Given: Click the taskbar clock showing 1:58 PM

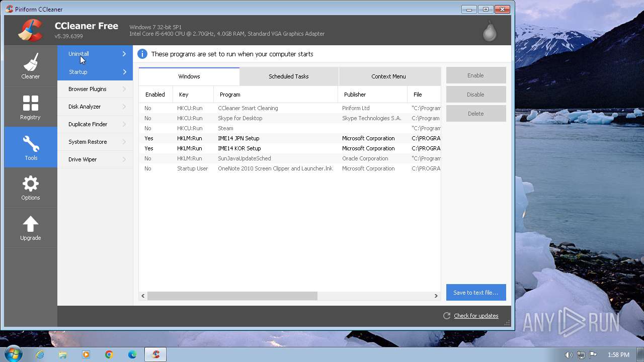Looking at the screenshot, I should [618, 354].
